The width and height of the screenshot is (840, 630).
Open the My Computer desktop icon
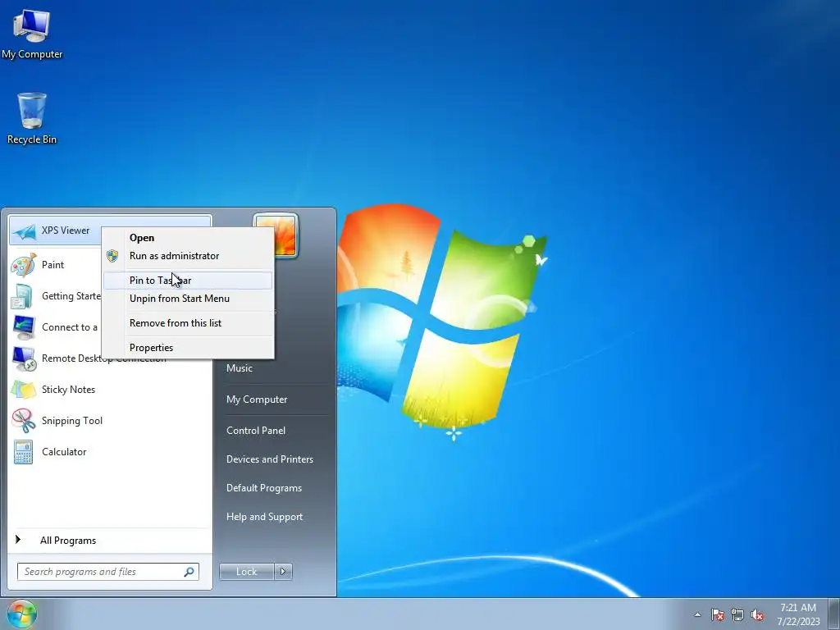pos(32,34)
